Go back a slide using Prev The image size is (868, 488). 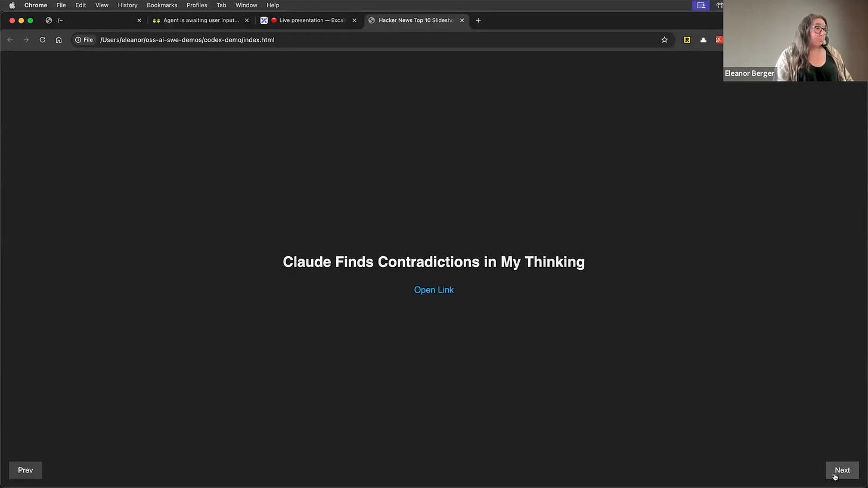click(25, 470)
